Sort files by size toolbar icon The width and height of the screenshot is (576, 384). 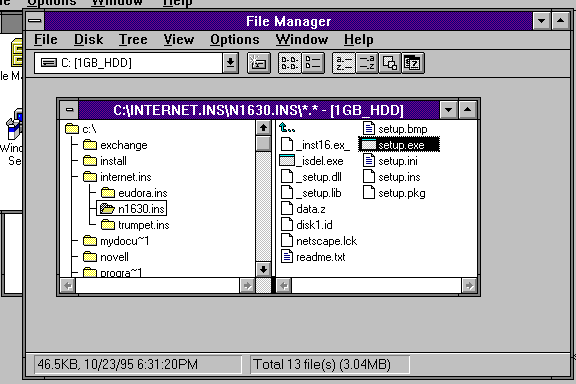tap(390, 63)
